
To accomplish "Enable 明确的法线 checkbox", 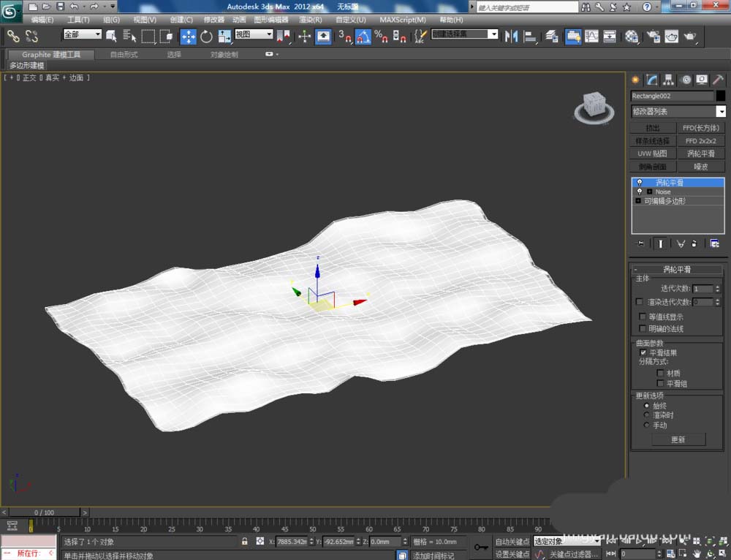I will pos(643,329).
